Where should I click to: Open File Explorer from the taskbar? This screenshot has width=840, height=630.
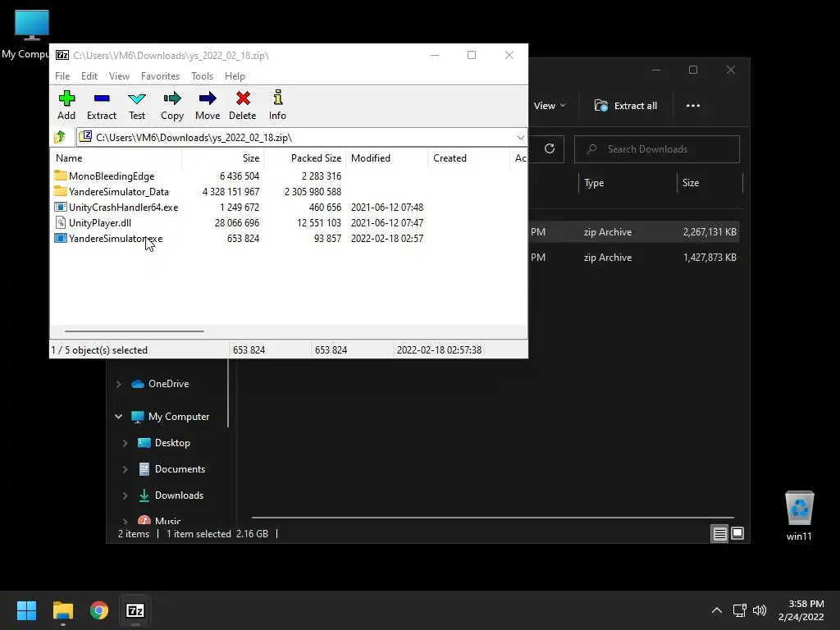coord(62,610)
